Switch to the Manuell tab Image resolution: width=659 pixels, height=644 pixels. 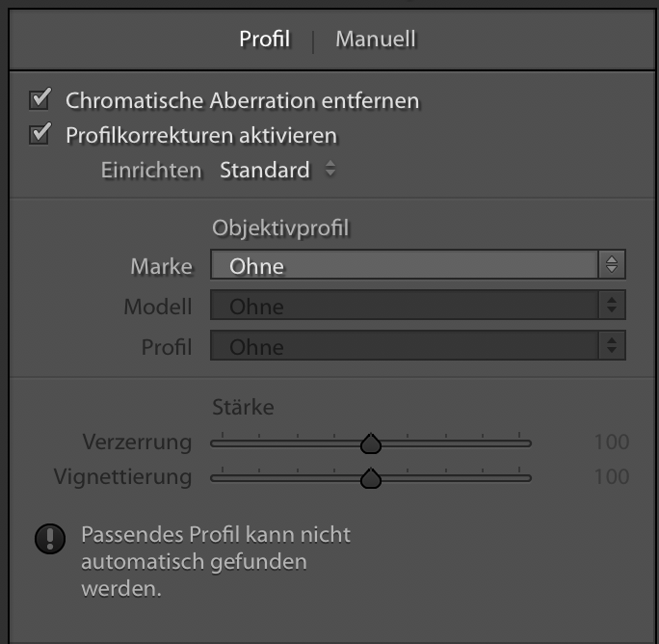(375, 40)
